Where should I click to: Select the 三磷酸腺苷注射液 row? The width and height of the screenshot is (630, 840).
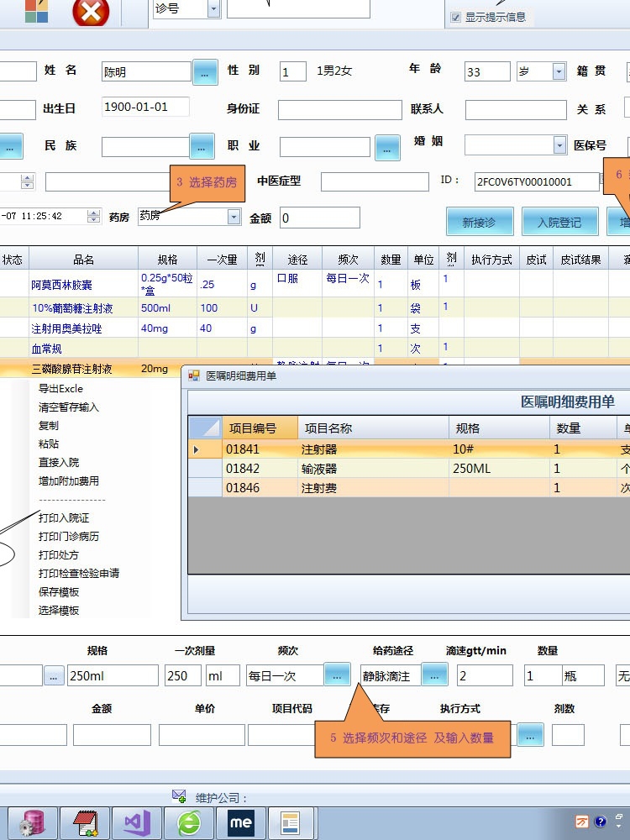pos(91,369)
